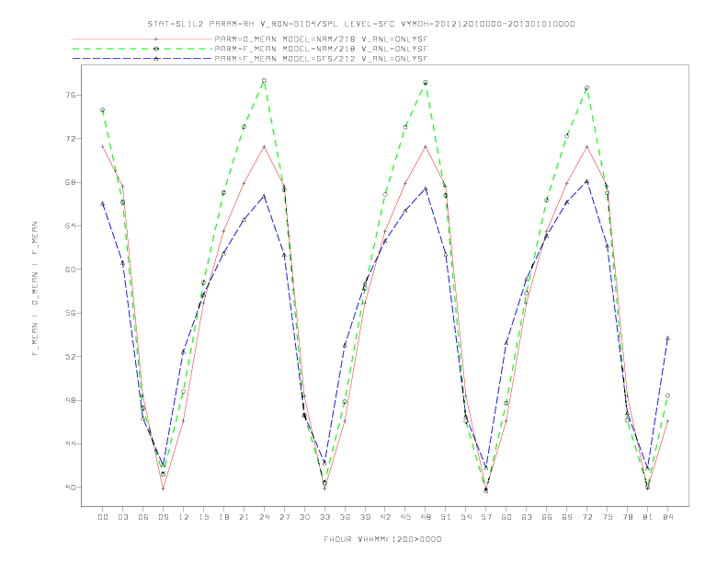Click the circle marker on the green legend line

click(156, 49)
